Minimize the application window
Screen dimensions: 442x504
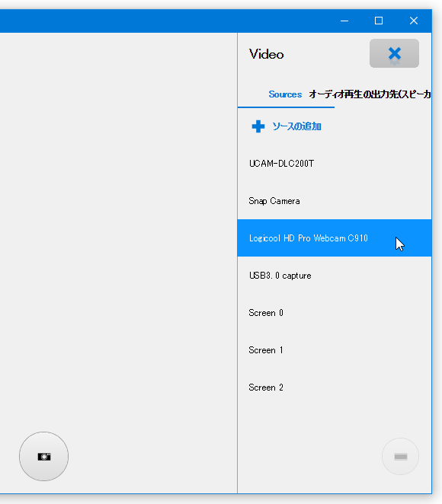(344, 21)
